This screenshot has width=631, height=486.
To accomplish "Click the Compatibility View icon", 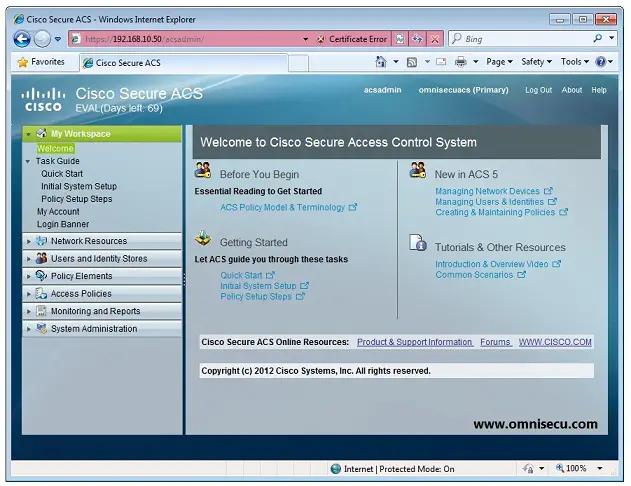I will tap(400, 39).
